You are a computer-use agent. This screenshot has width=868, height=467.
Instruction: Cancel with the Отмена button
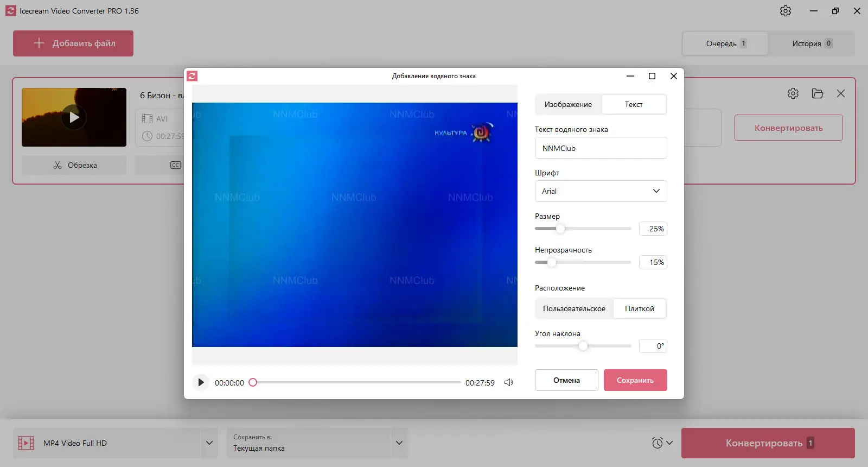click(x=566, y=380)
